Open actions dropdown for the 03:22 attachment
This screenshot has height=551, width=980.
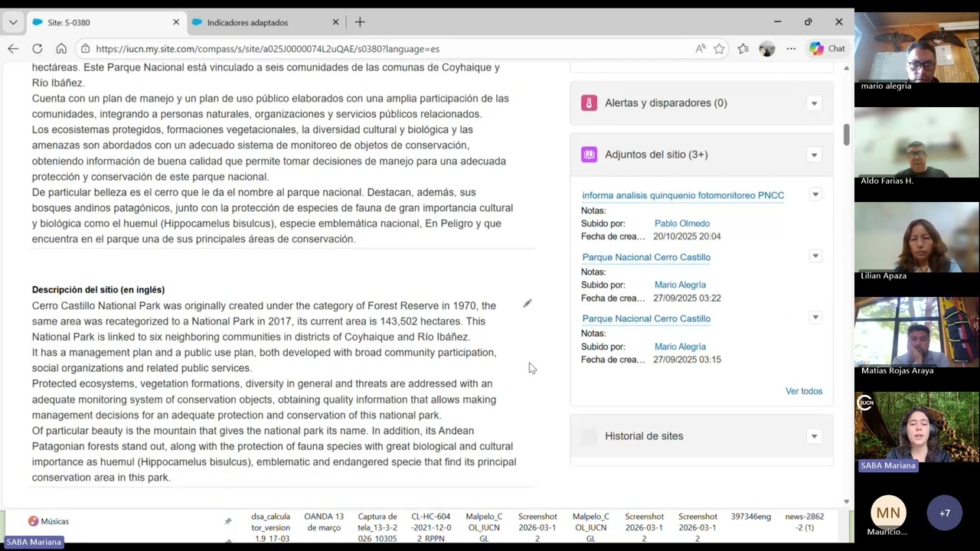pos(815,256)
